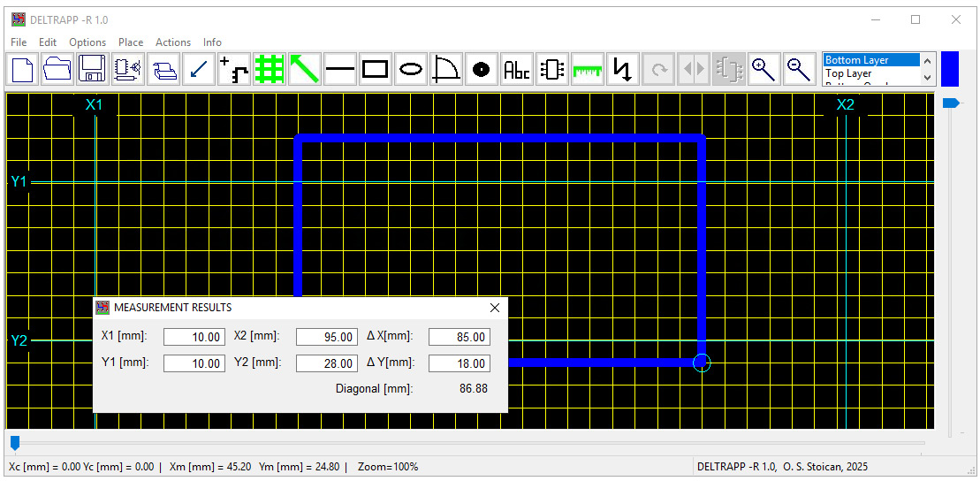Image resolution: width=980 pixels, height=481 pixels.
Task: Open the Options menu
Action: [x=87, y=42]
